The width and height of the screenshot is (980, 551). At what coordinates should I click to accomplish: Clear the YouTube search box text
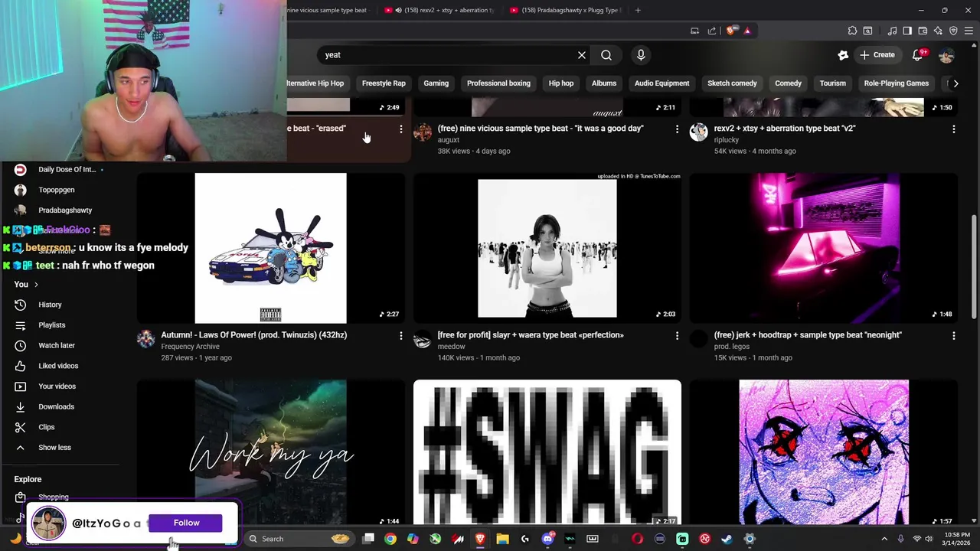coord(582,55)
